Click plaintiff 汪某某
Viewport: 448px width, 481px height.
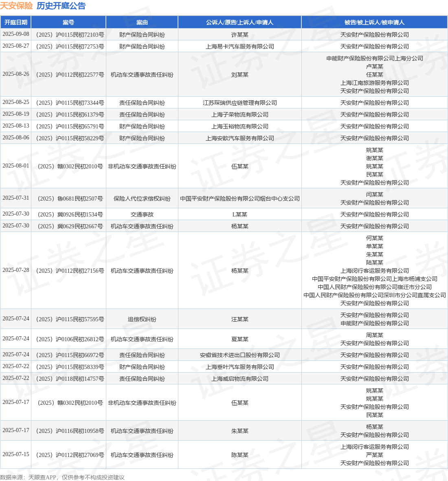coord(239,319)
